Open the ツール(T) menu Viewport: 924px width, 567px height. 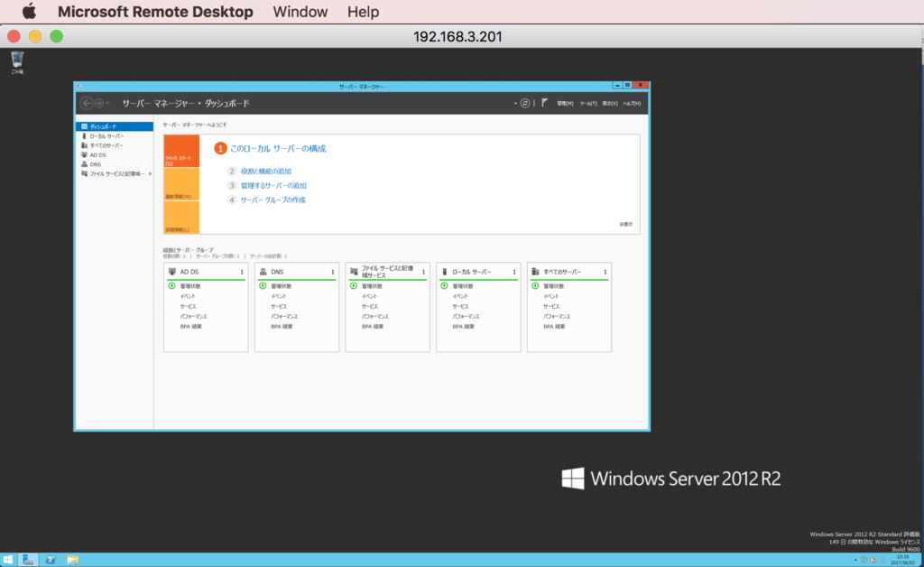point(588,104)
